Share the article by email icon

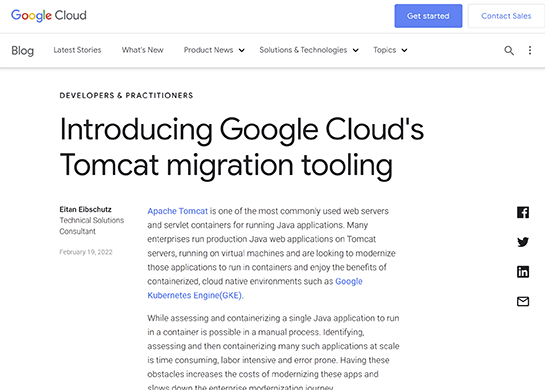pos(523,301)
